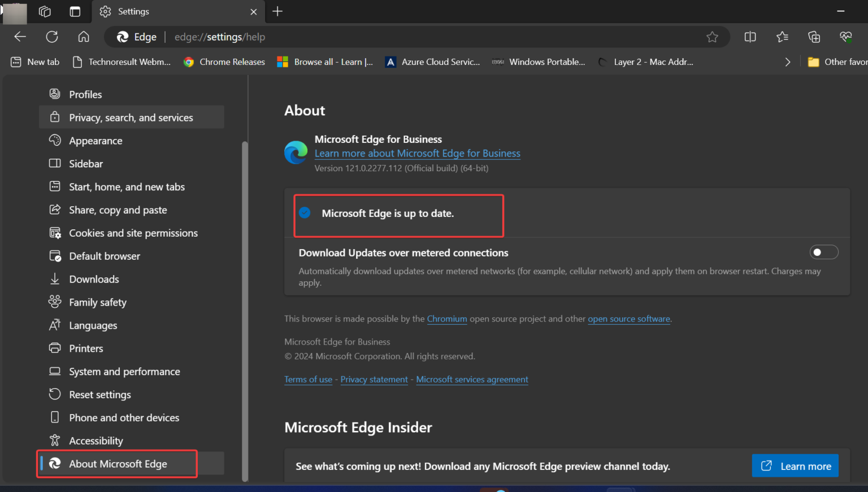Open Learn more about Microsoft Edge for Business
The image size is (868, 492).
[417, 153]
